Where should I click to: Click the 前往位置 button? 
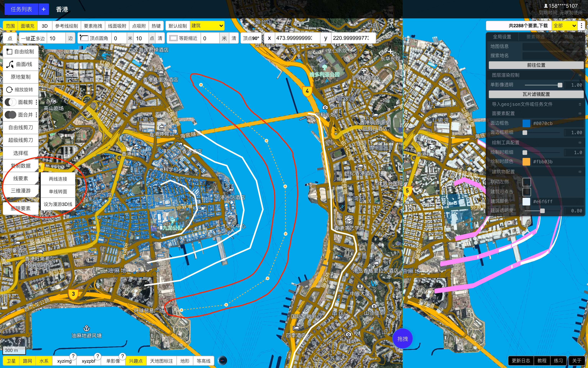(536, 65)
